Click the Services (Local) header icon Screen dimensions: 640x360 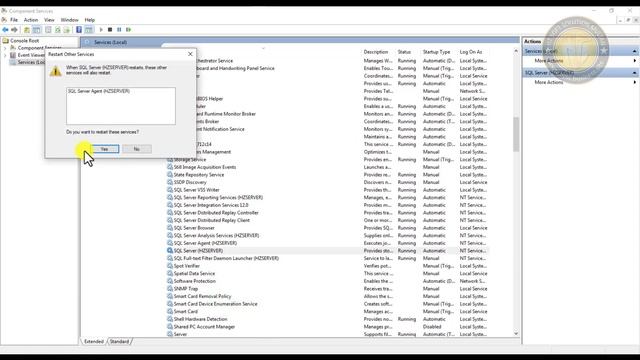[87, 42]
